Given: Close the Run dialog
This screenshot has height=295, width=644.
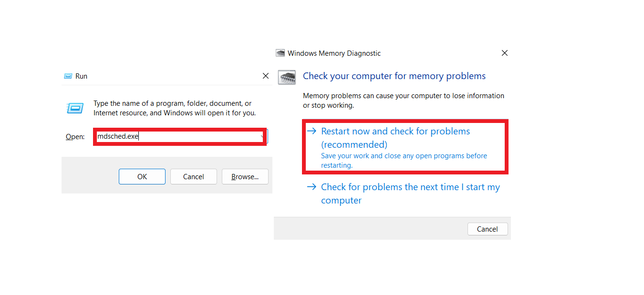Looking at the screenshot, I should coord(266,76).
